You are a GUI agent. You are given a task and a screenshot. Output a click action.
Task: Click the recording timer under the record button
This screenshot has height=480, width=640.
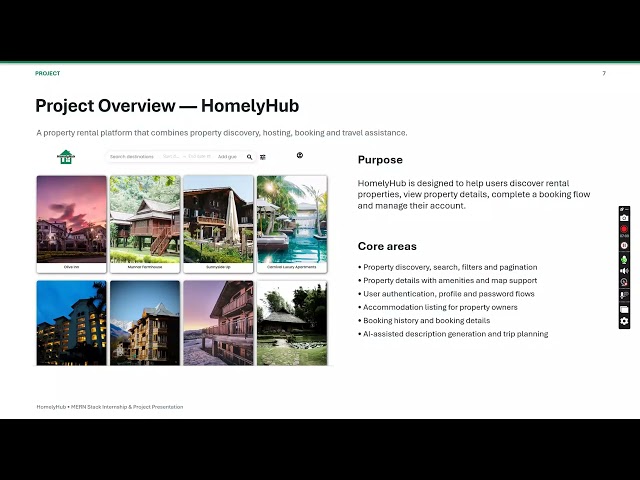point(624,236)
